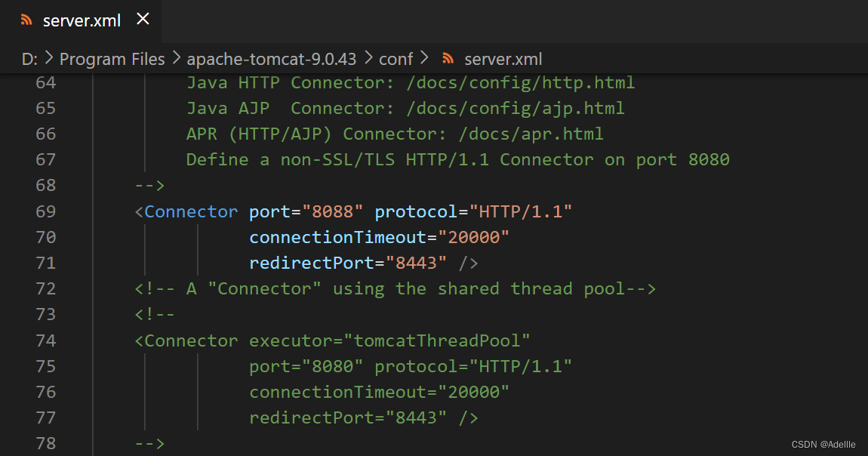Click the server.xml file name in the breadcrumb
Image resolution: width=868 pixels, height=456 pixels.
tap(503, 59)
